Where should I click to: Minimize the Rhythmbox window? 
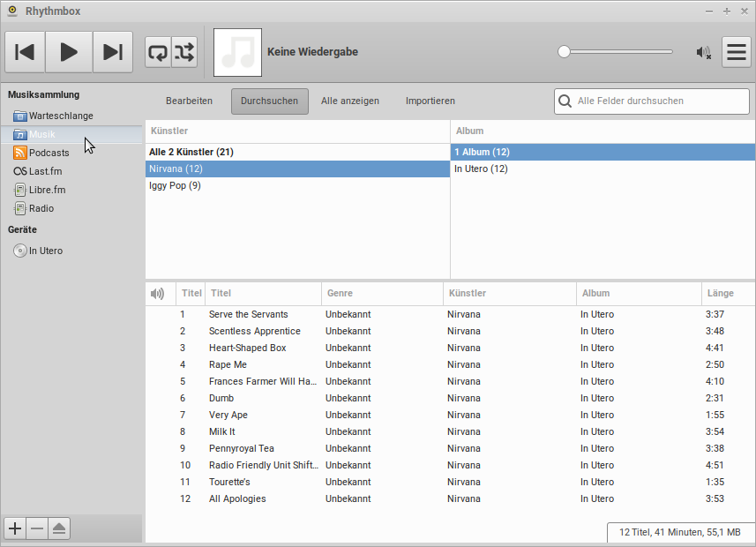pos(708,11)
